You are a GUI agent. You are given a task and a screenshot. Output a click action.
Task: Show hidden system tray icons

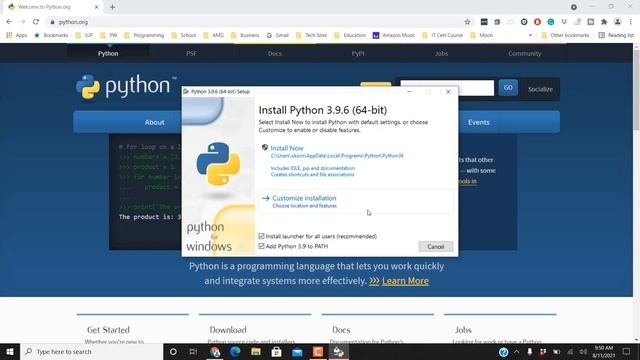(x=516, y=351)
